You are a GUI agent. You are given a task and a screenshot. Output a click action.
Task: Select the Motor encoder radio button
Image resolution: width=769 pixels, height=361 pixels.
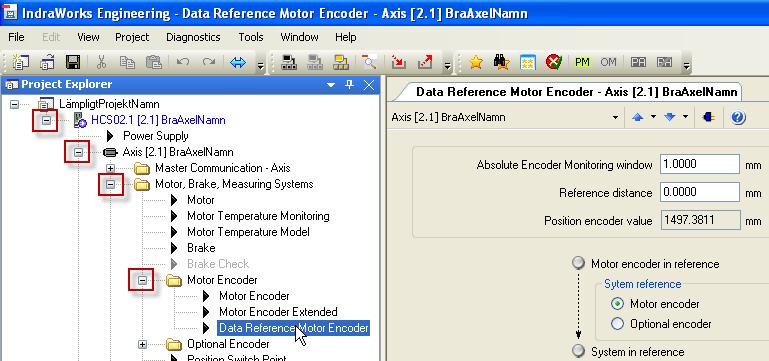(617, 304)
